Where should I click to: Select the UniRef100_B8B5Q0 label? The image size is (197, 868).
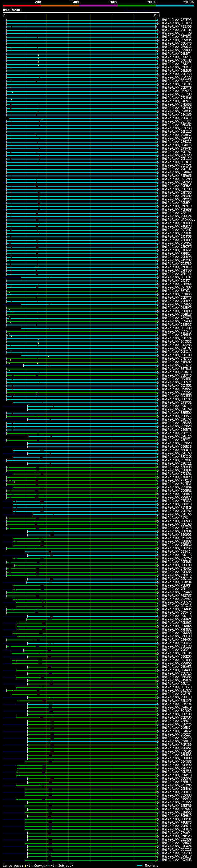click(177, 413)
